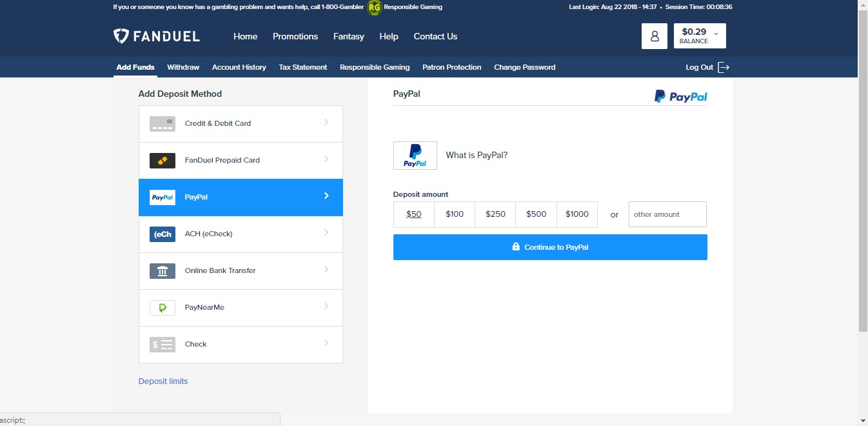Viewport: 868px width, 426px height.
Task: Open Tax Statement tab
Action: pyautogui.click(x=303, y=67)
